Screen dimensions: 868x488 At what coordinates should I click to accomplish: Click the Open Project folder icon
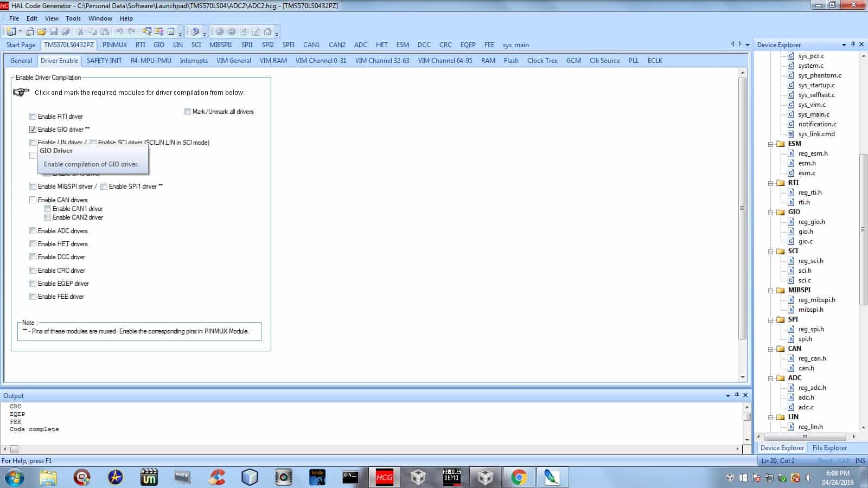42,31
